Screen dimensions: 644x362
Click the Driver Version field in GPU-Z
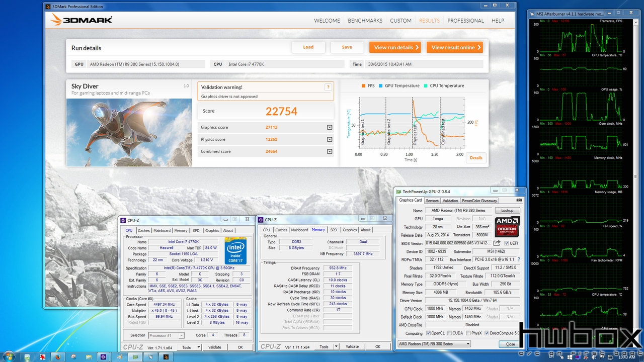(472, 301)
